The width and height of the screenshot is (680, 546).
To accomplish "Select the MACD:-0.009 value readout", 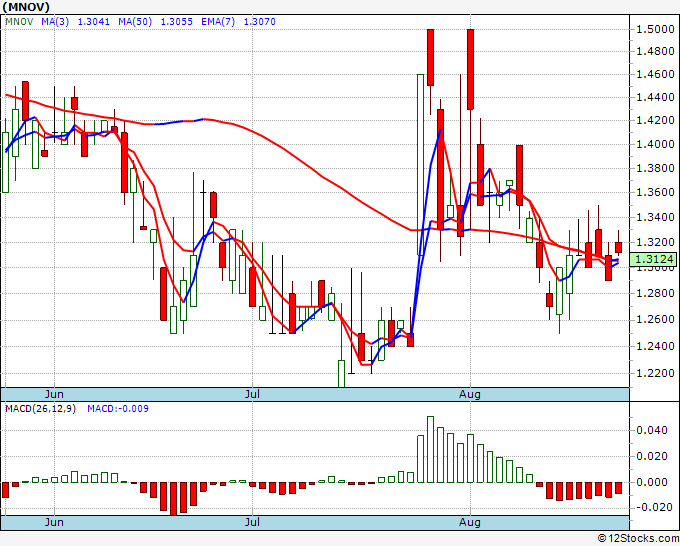I will 118,409.
